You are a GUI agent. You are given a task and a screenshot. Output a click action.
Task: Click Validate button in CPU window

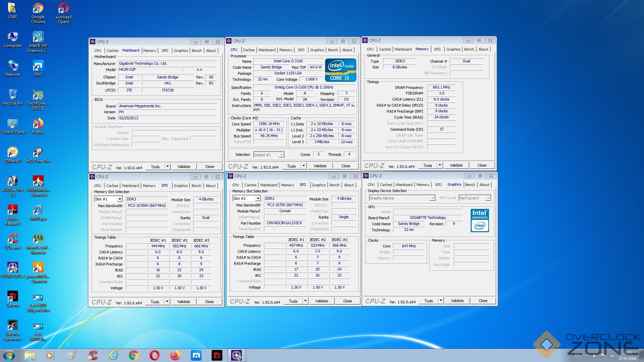(x=320, y=166)
